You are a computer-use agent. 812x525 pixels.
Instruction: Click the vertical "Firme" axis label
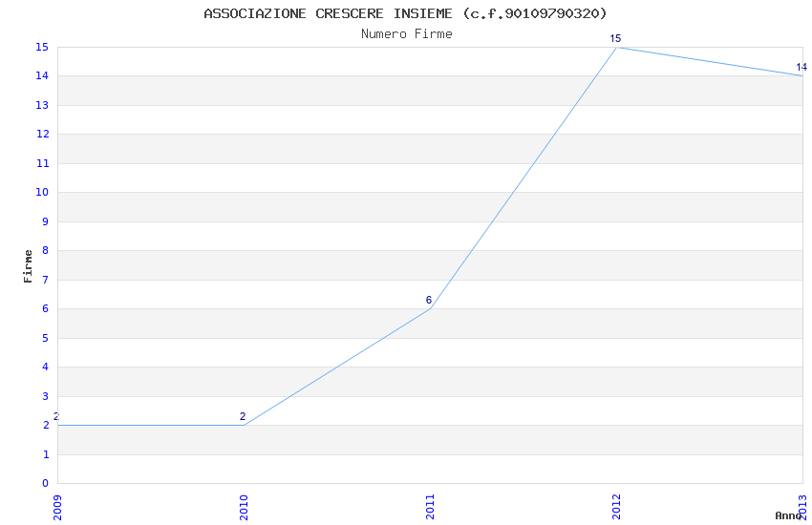point(28,265)
